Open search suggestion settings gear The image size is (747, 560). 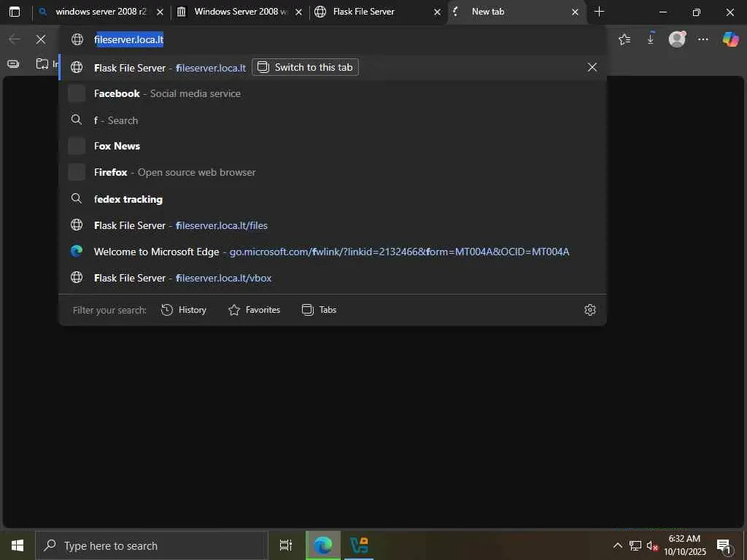pos(589,310)
